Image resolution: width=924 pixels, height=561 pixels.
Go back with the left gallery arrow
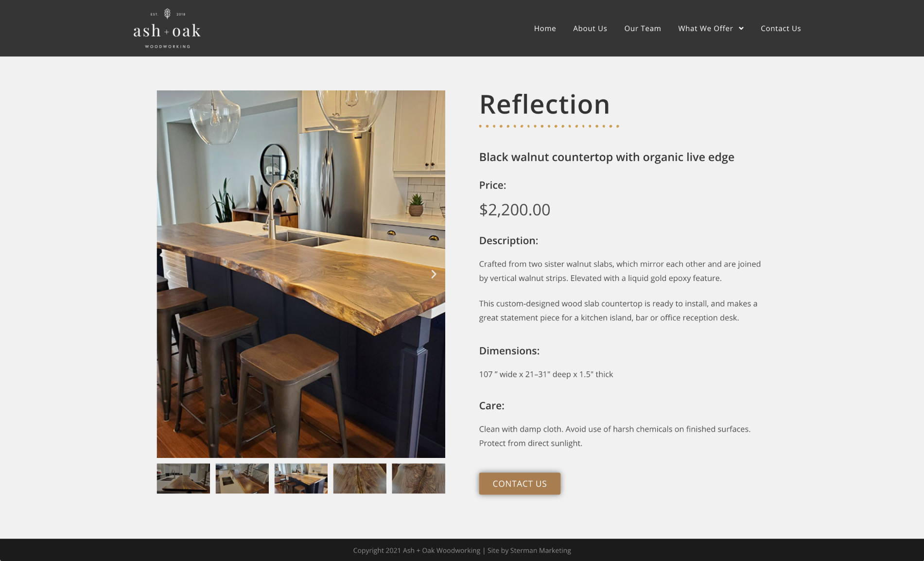tap(168, 274)
